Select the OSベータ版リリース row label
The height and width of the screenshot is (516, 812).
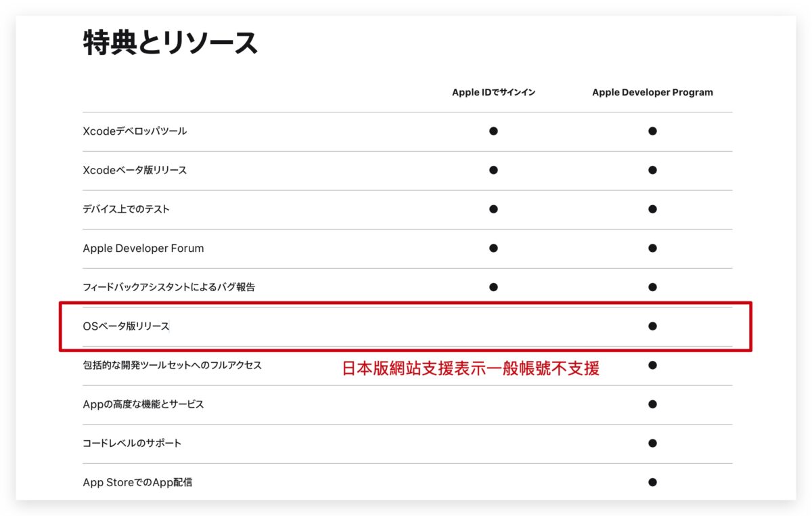point(126,326)
